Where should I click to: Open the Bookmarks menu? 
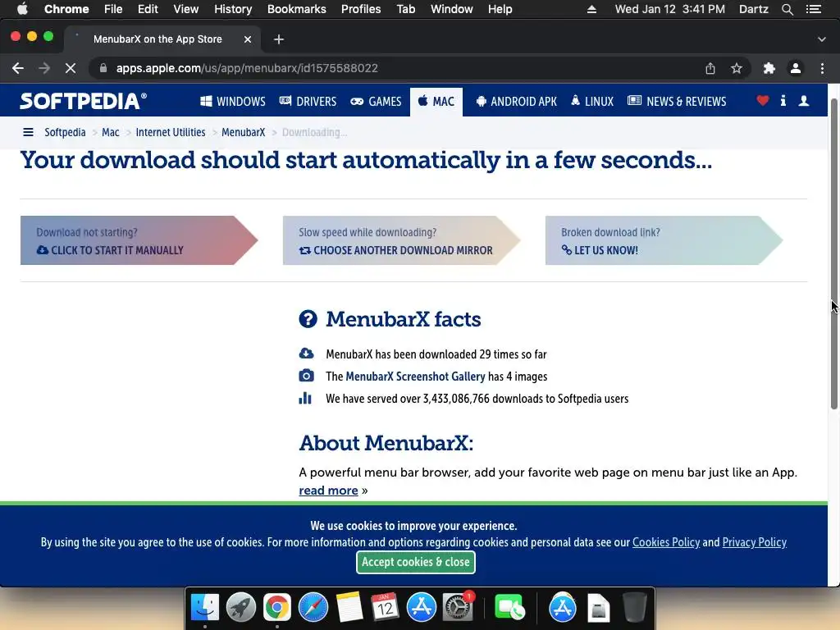click(x=297, y=9)
